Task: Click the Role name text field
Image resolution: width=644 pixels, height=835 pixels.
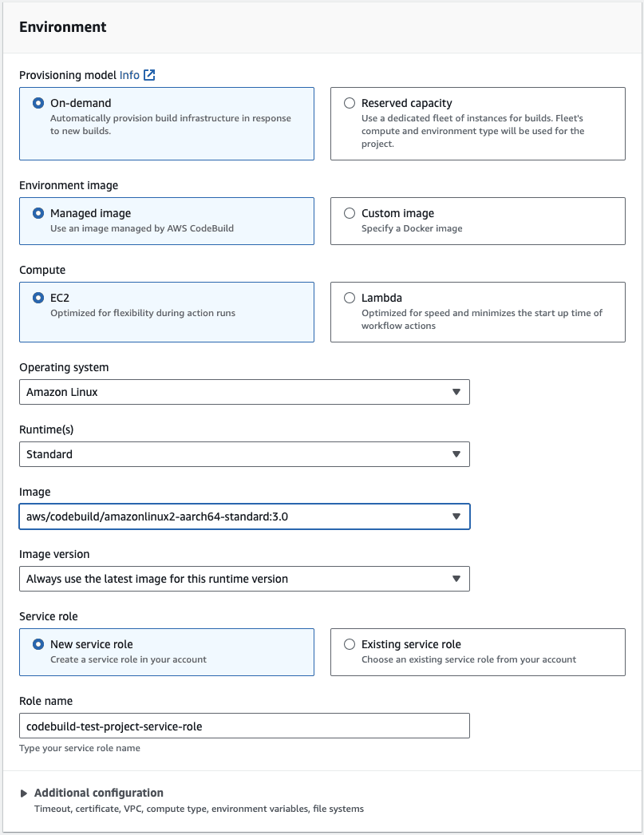Action: coord(244,726)
